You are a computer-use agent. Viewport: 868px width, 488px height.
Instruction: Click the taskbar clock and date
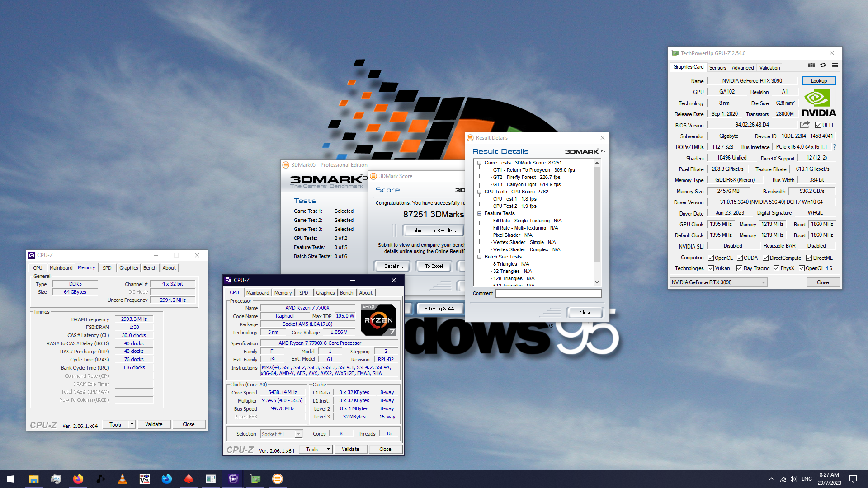829,479
